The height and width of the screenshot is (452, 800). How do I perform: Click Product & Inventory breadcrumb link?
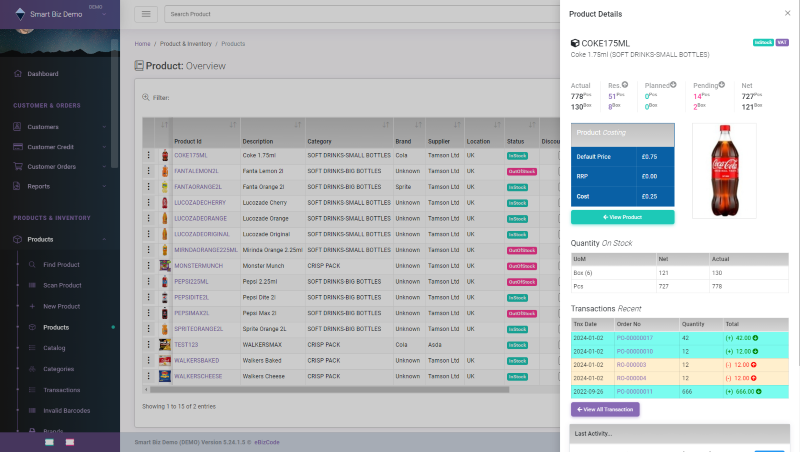(186, 44)
